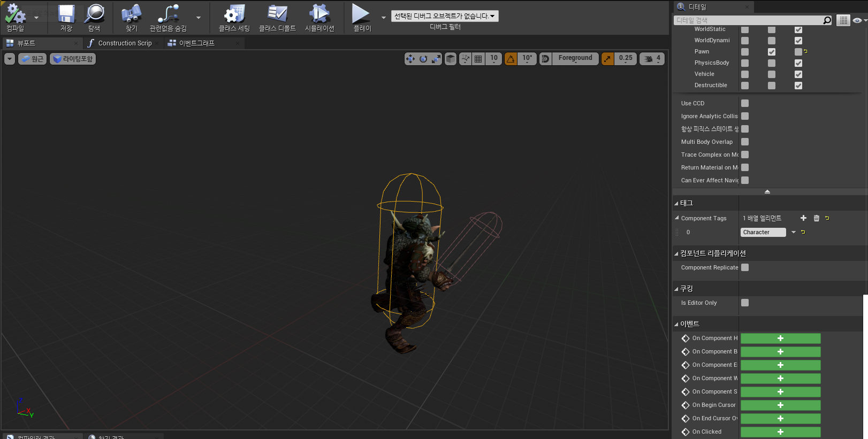This screenshot has width=868, height=439.
Task: Select the scale gizmo tool
Action: (436, 59)
